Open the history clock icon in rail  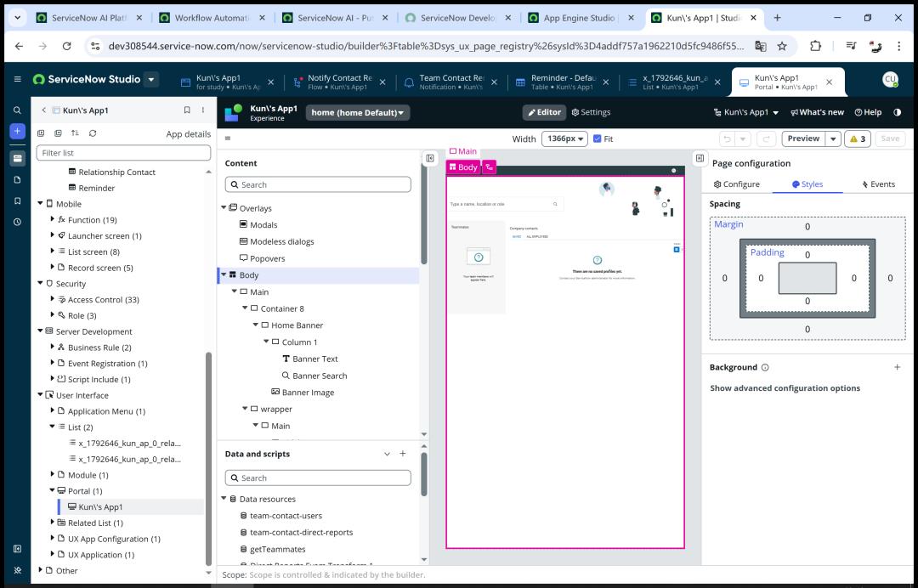click(18, 222)
